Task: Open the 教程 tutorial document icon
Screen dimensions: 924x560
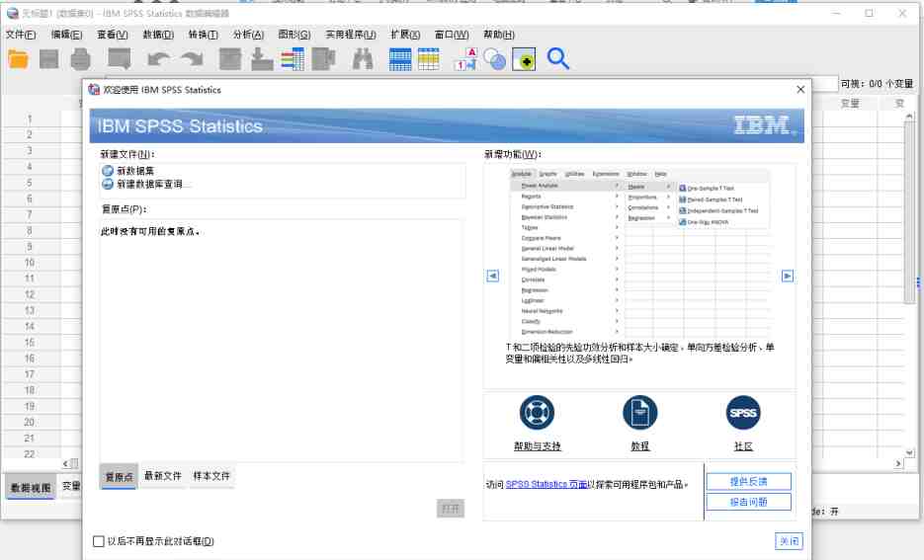Action: [x=640, y=412]
